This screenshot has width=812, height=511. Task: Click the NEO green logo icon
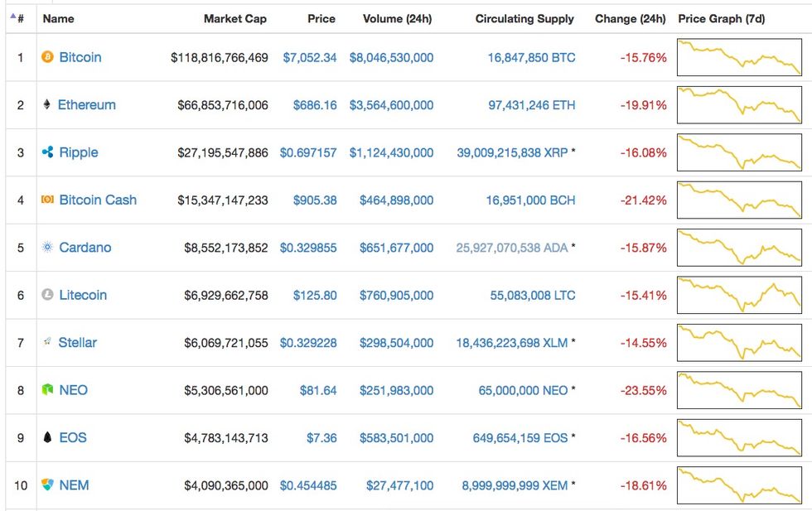[47, 390]
